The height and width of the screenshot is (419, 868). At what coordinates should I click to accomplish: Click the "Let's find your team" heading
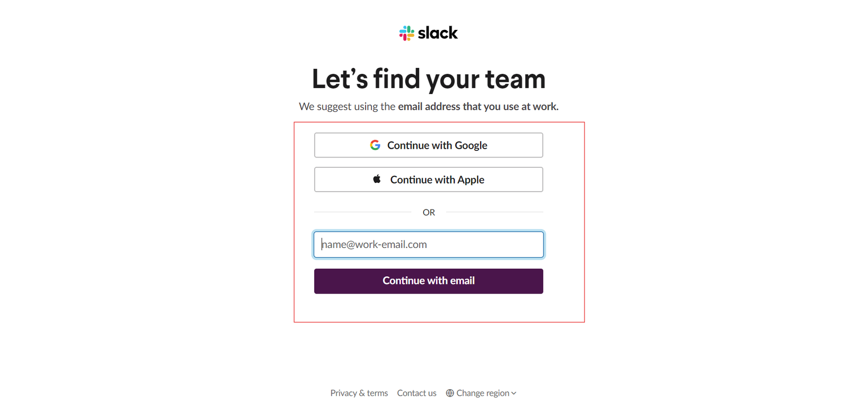429,79
